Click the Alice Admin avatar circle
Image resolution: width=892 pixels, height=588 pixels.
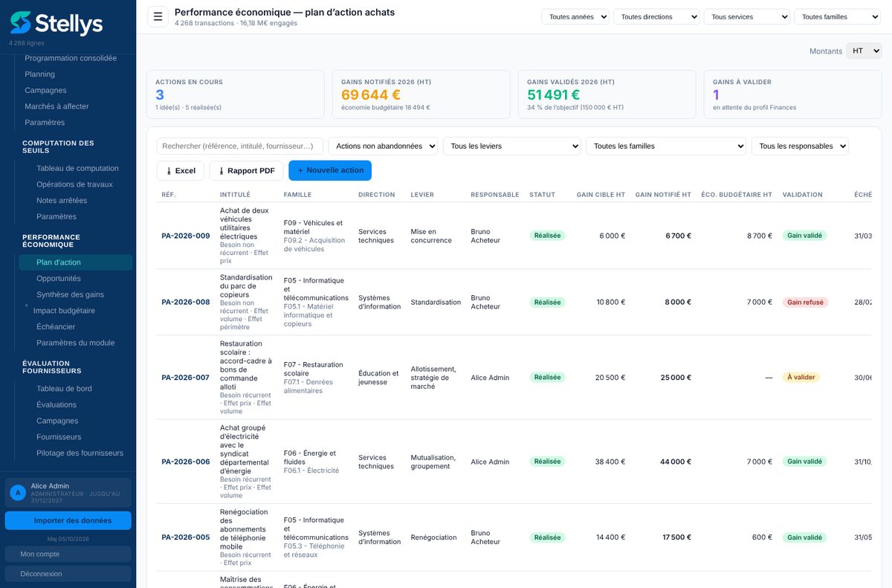[18, 493]
